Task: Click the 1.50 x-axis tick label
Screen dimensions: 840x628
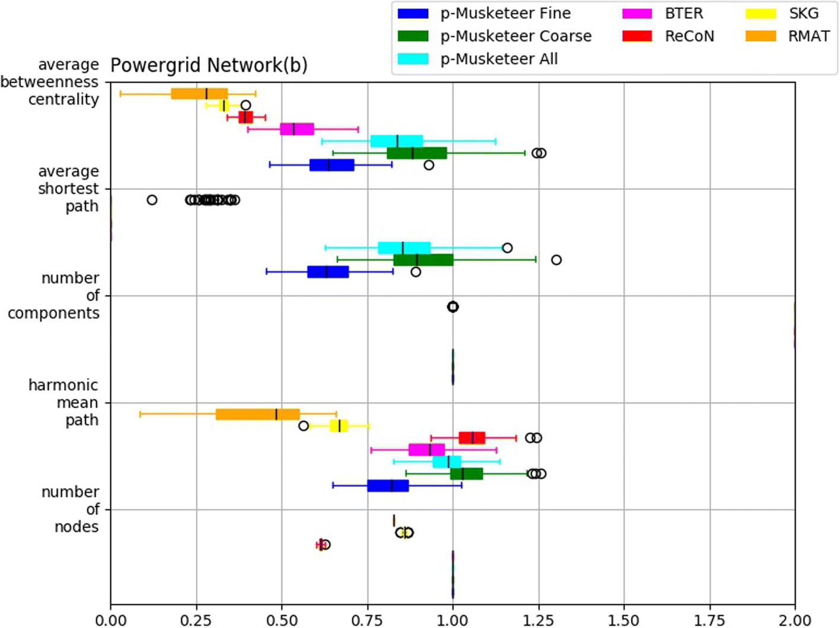Action: pos(625,620)
